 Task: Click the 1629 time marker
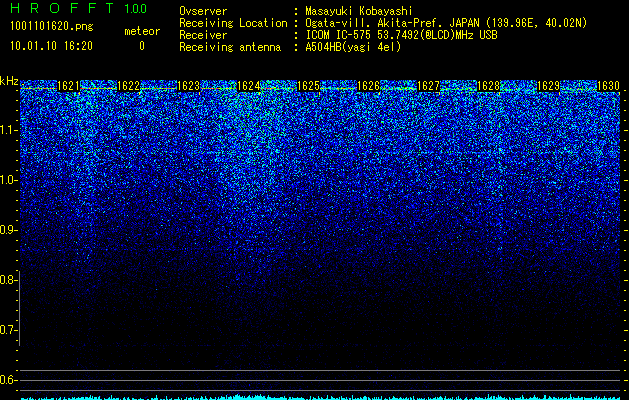pos(548,86)
